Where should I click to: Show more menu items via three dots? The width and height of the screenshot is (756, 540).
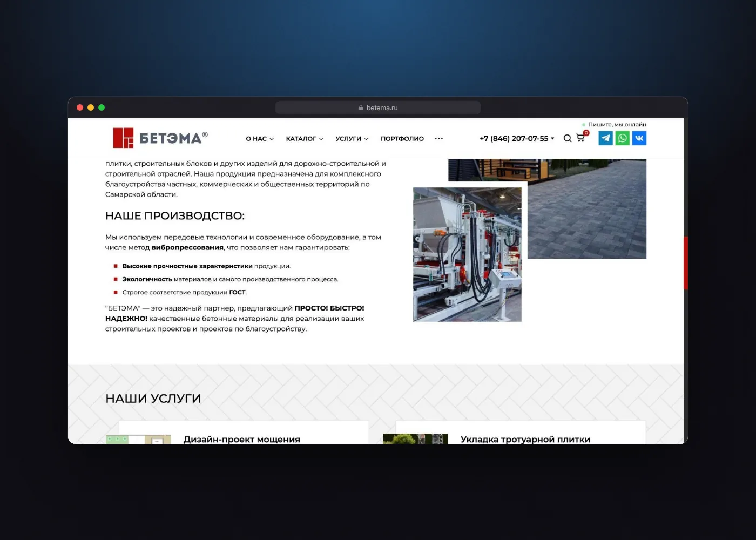(x=439, y=139)
